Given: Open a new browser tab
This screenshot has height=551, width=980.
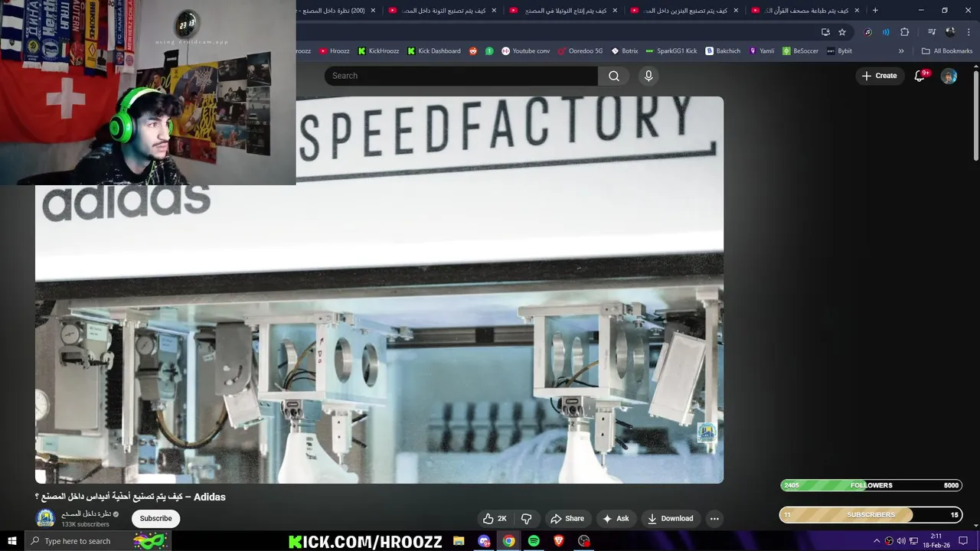Looking at the screenshot, I should point(875,11).
